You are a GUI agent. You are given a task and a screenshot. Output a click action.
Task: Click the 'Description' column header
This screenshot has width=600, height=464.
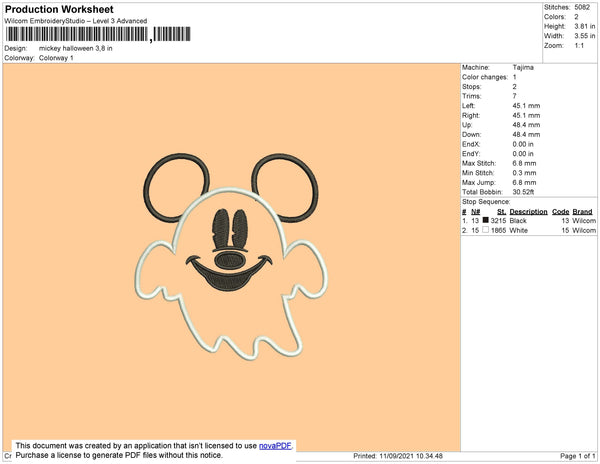[x=528, y=212]
